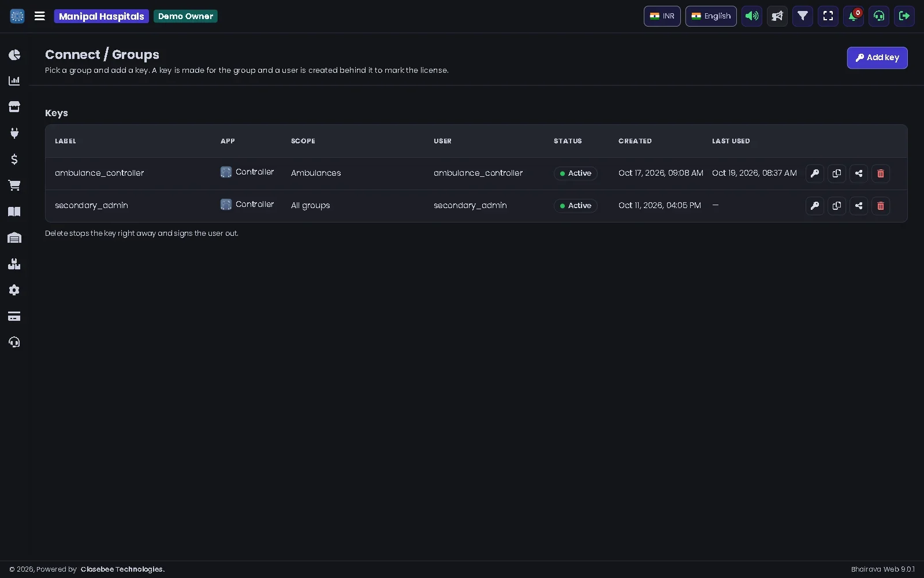Click Active status of secondary_admin row

(x=576, y=206)
